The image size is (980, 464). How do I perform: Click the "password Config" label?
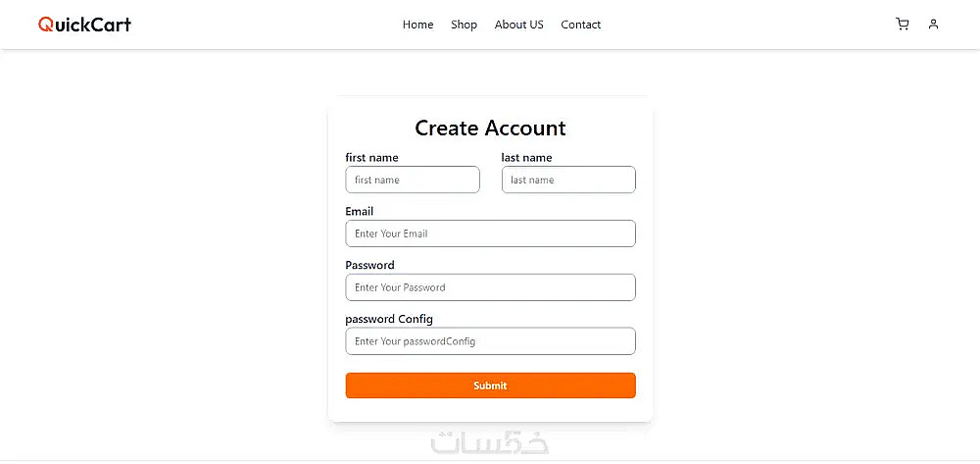[389, 319]
